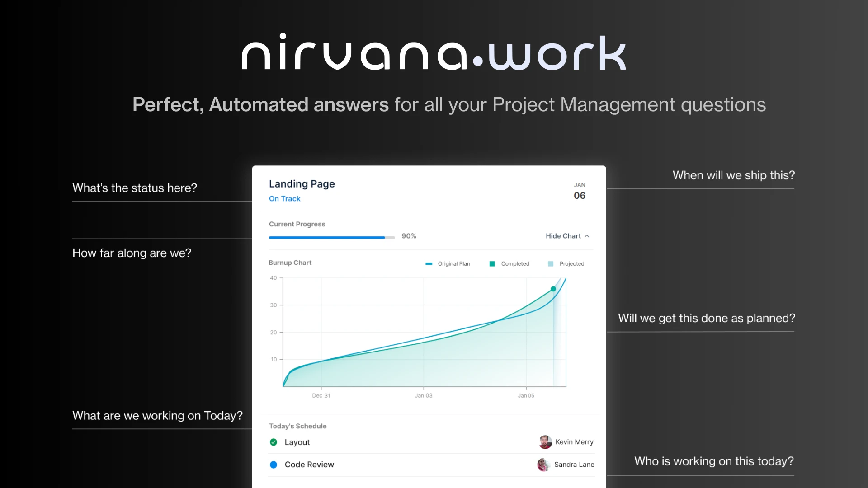Collapse chart using the chevron arrow
This screenshot has height=488, width=868.
(x=587, y=236)
